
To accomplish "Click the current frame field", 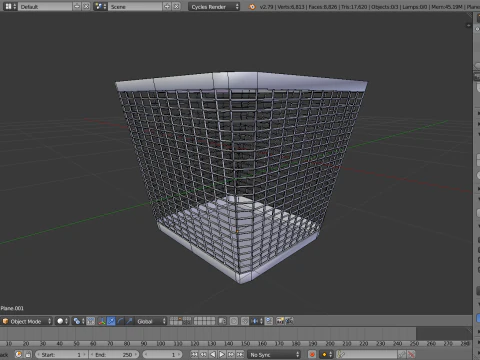I will (x=162, y=355).
